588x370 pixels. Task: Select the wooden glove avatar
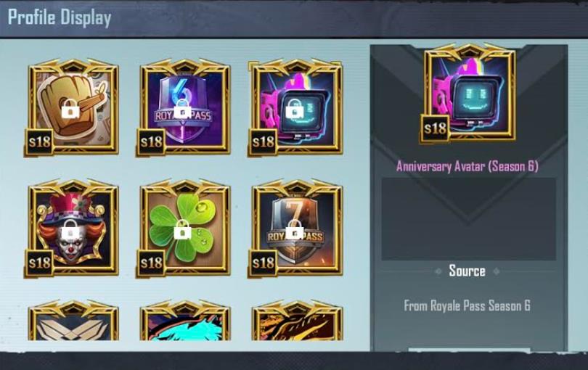pyautogui.click(x=73, y=107)
